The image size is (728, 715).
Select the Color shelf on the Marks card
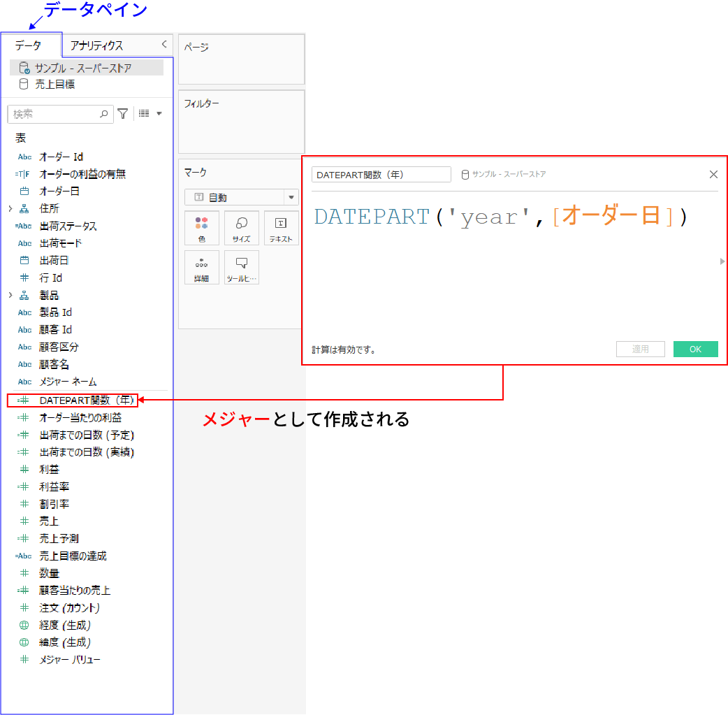[202, 228]
